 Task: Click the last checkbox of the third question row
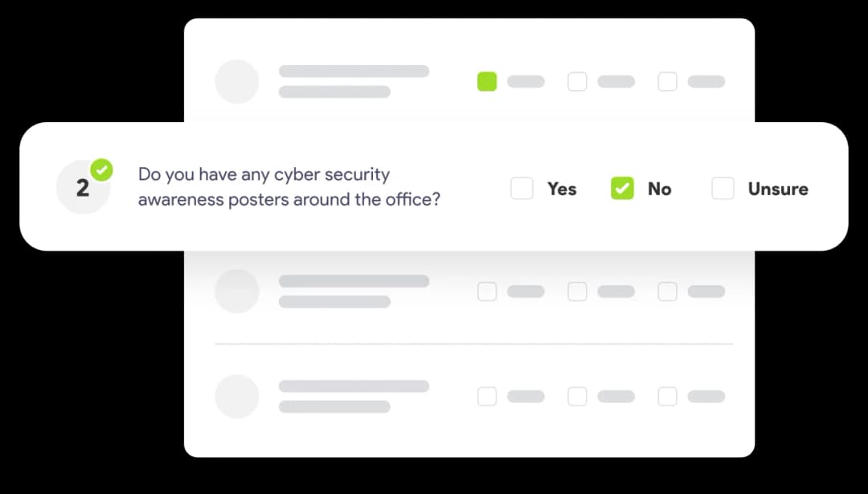pos(667,291)
